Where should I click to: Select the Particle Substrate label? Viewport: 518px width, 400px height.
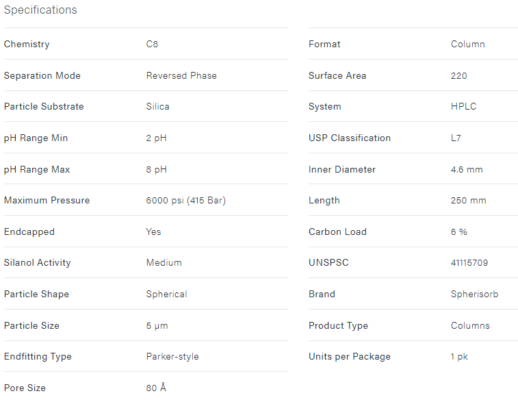(44, 107)
